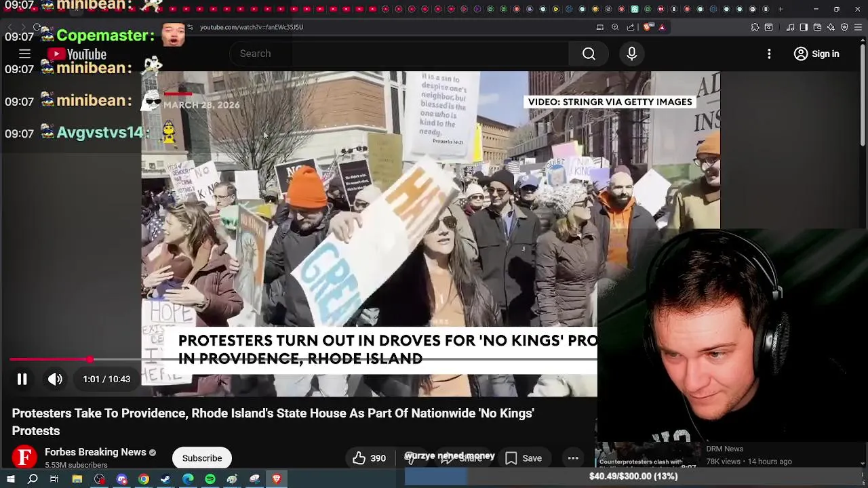
Task: Save the video to a playlist
Action: point(523,458)
